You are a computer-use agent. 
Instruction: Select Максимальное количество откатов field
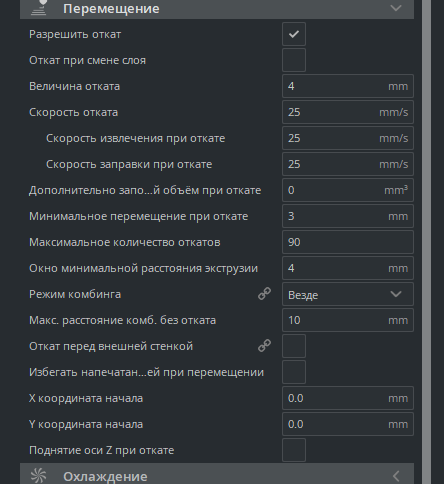pyautogui.click(x=348, y=242)
